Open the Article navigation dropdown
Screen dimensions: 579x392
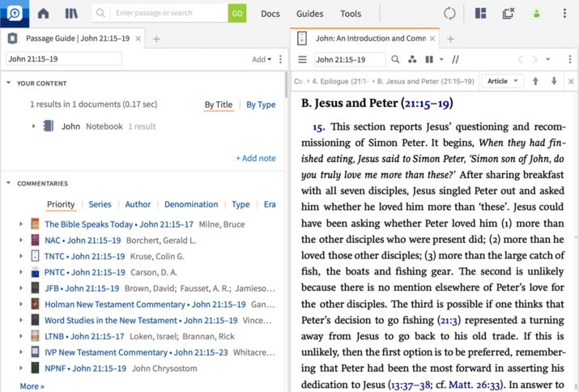click(503, 81)
